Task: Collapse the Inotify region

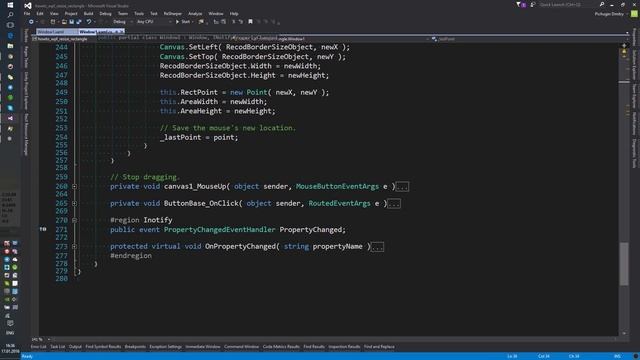Action: pos(74,220)
